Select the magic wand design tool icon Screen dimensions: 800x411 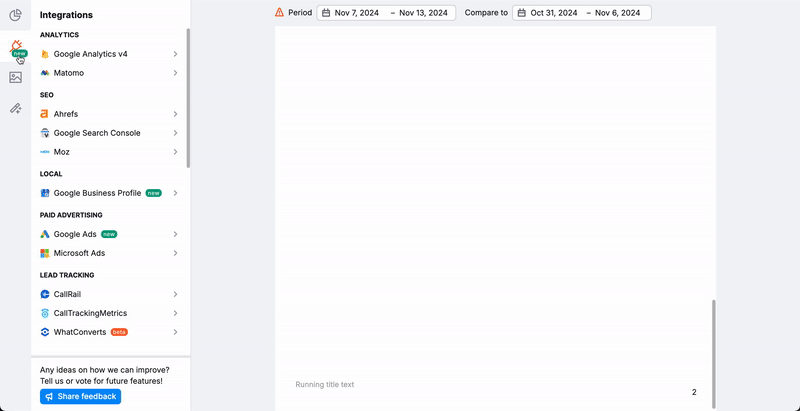15,108
